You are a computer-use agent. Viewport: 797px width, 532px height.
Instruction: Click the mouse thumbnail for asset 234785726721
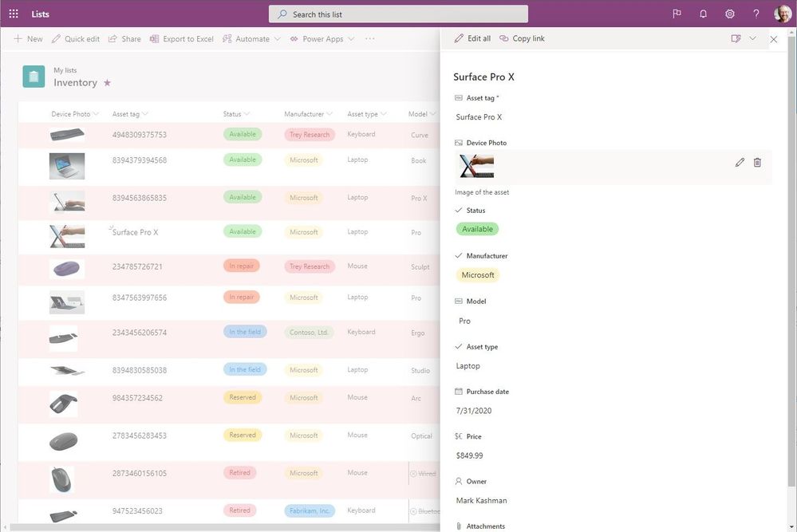67,268
